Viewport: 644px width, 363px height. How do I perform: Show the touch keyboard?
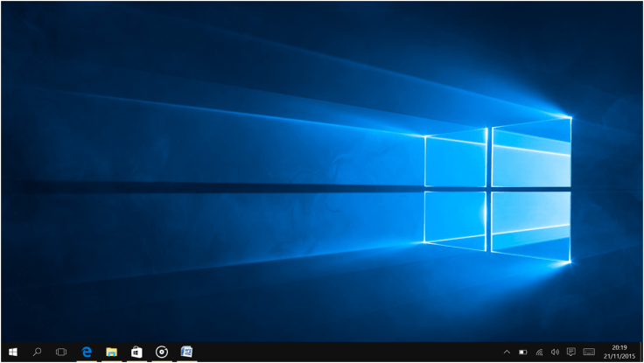[589, 353]
